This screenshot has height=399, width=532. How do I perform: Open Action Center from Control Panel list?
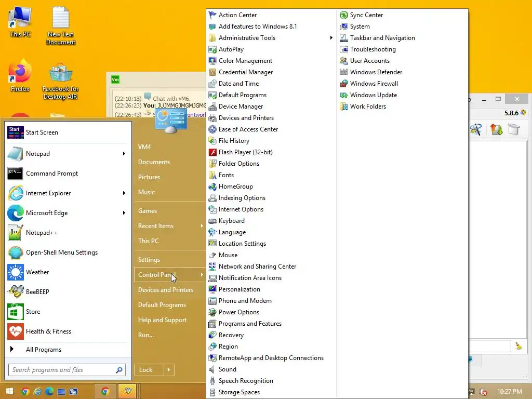pyautogui.click(x=237, y=15)
